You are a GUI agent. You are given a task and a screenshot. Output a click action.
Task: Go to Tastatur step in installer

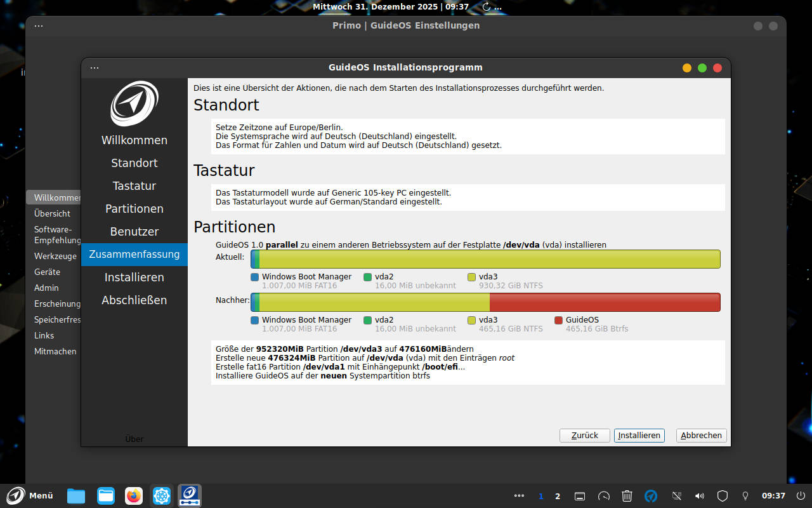coord(134,186)
